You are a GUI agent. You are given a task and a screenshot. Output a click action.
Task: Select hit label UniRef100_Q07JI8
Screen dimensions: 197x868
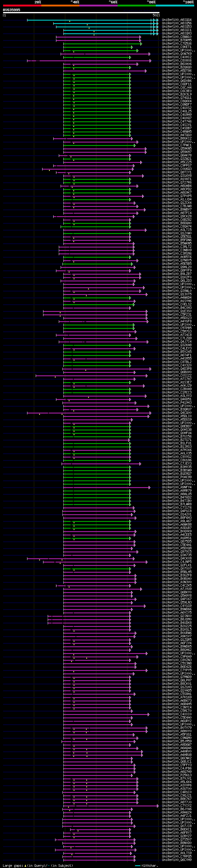pos(177,826)
